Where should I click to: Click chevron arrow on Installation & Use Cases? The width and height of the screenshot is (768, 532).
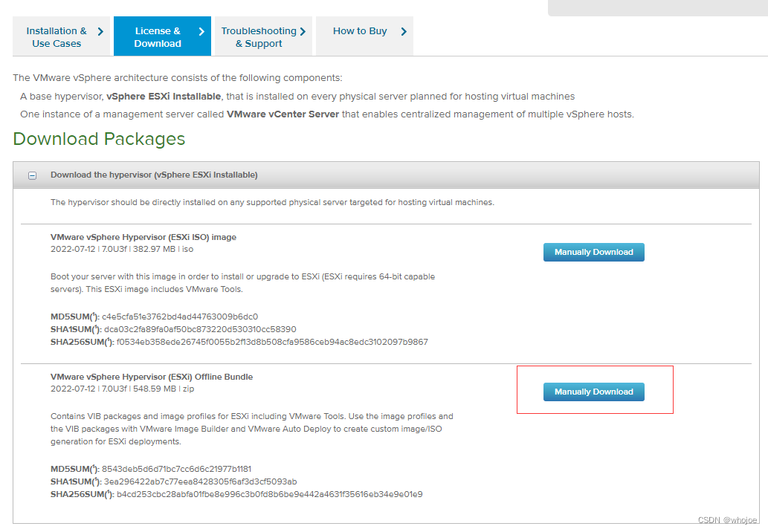(100, 31)
